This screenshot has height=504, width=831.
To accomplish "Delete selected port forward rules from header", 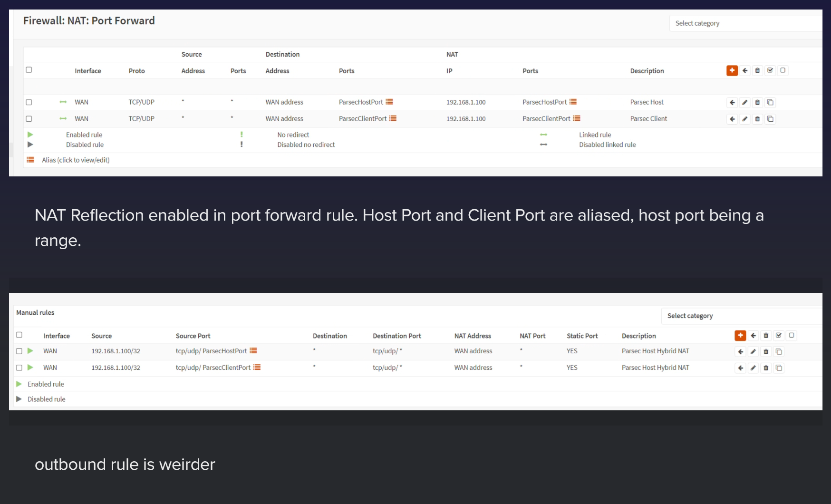I will click(758, 70).
